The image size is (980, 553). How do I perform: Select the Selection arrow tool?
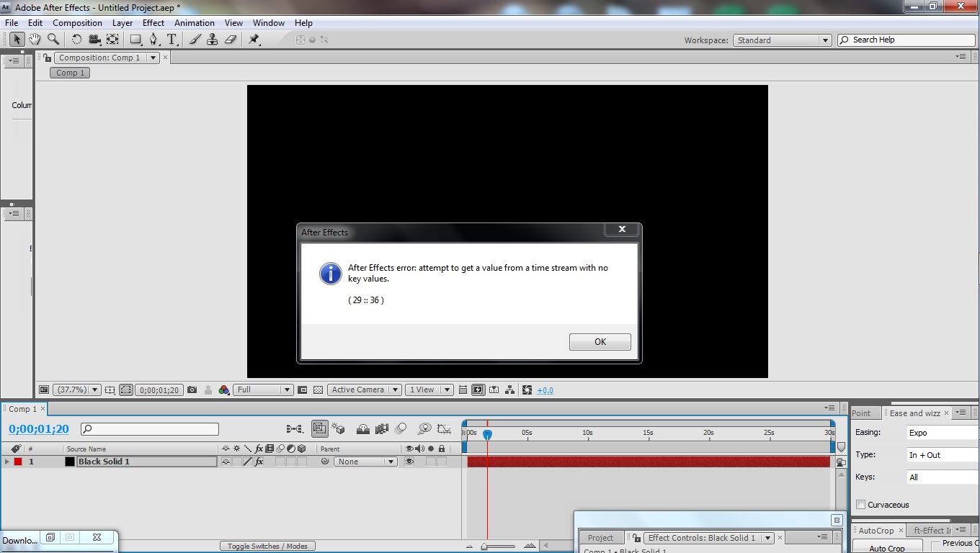point(17,40)
